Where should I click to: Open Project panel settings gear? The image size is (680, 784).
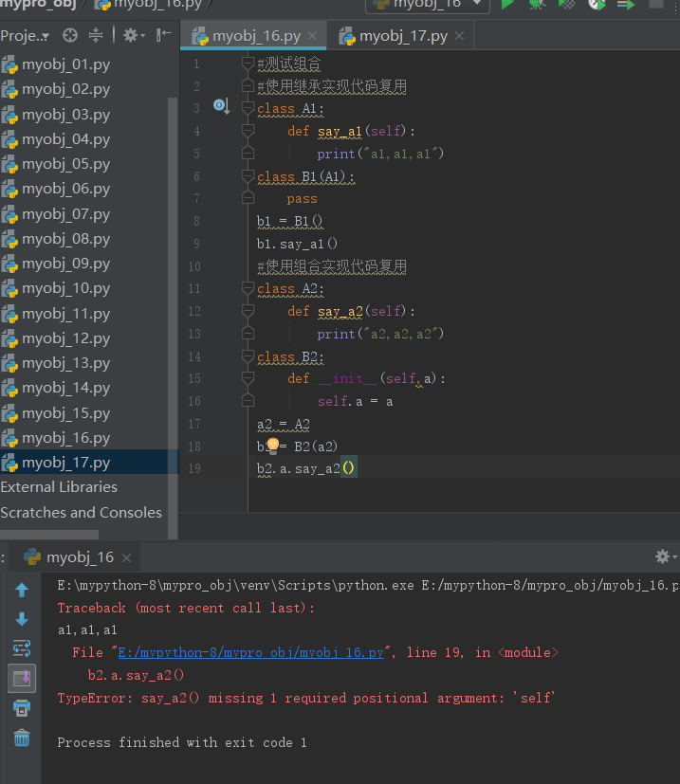pos(134,35)
